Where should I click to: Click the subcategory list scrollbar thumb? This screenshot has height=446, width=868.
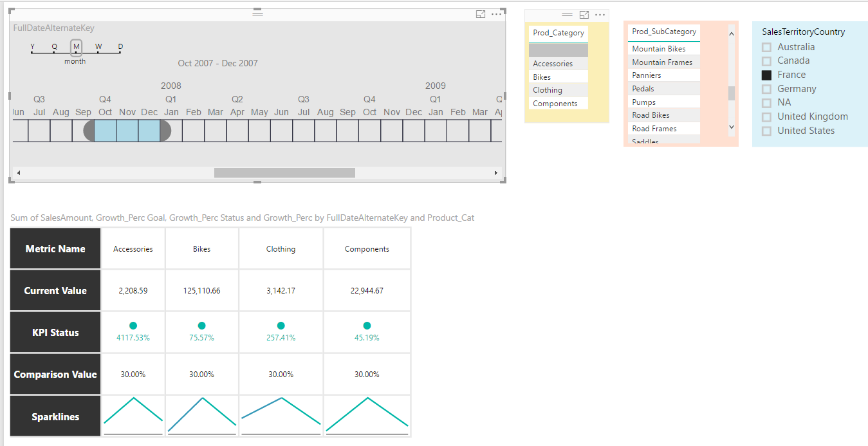(x=731, y=93)
